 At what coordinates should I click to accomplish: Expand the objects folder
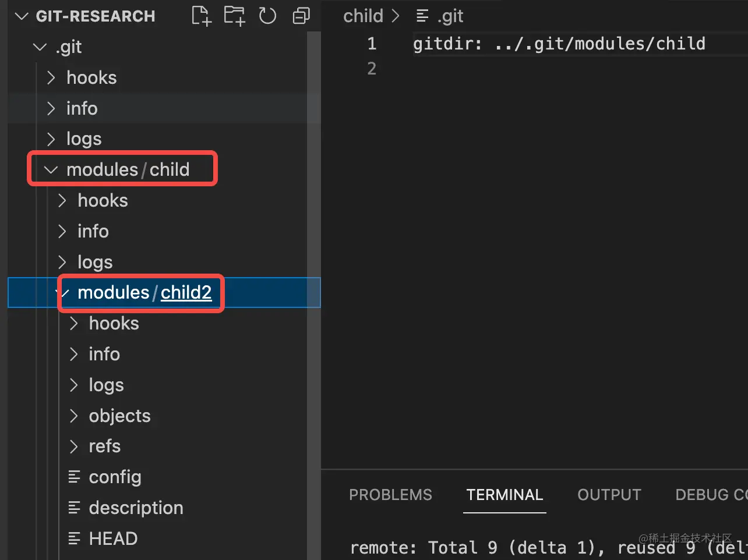coord(73,416)
